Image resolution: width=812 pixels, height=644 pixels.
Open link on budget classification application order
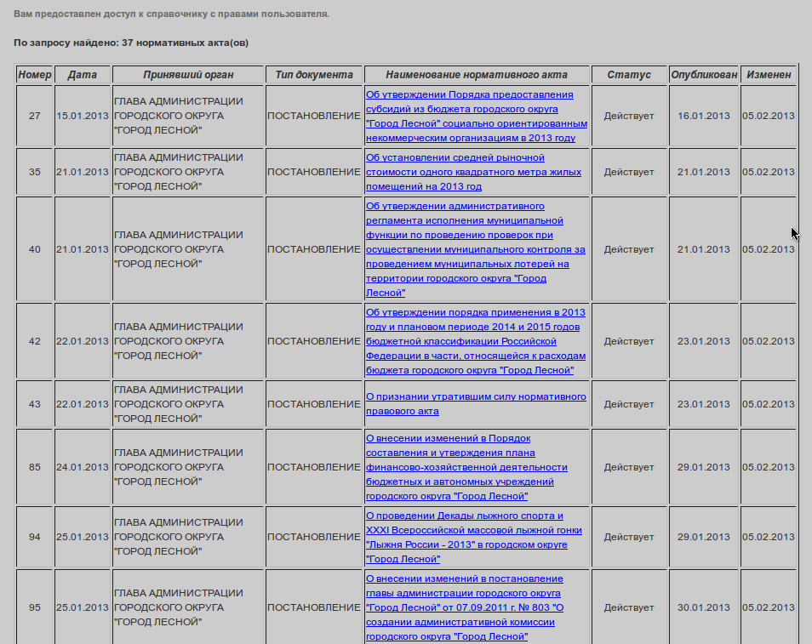click(x=476, y=341)
